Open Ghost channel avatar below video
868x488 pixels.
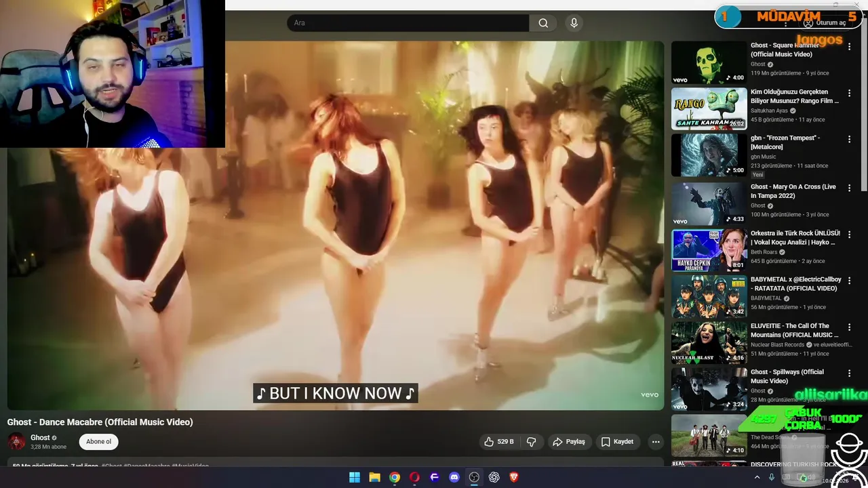[16, 442]
